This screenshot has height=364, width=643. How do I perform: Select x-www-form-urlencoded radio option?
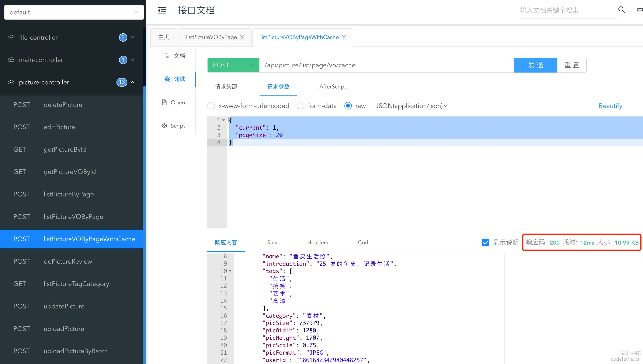pyautogui.click(x=211, y=106)
